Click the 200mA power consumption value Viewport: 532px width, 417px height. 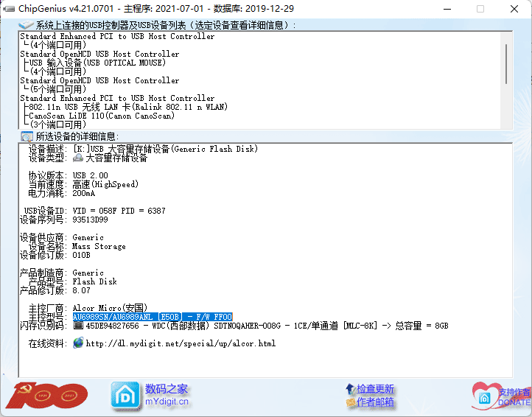click(84, 194)
